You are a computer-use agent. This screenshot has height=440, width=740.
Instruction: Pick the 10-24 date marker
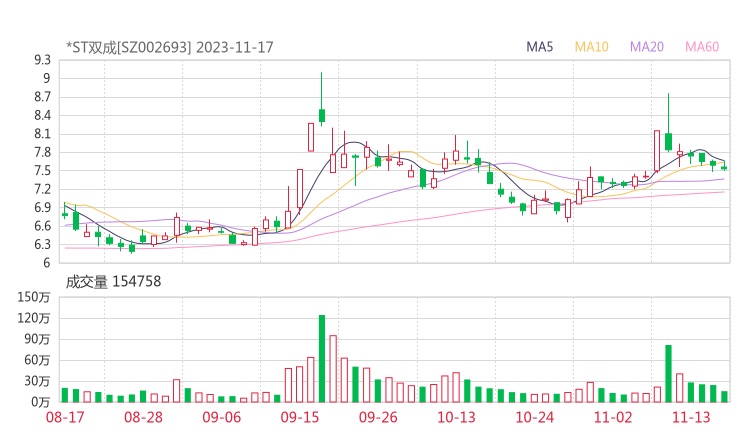click(534, 417)
